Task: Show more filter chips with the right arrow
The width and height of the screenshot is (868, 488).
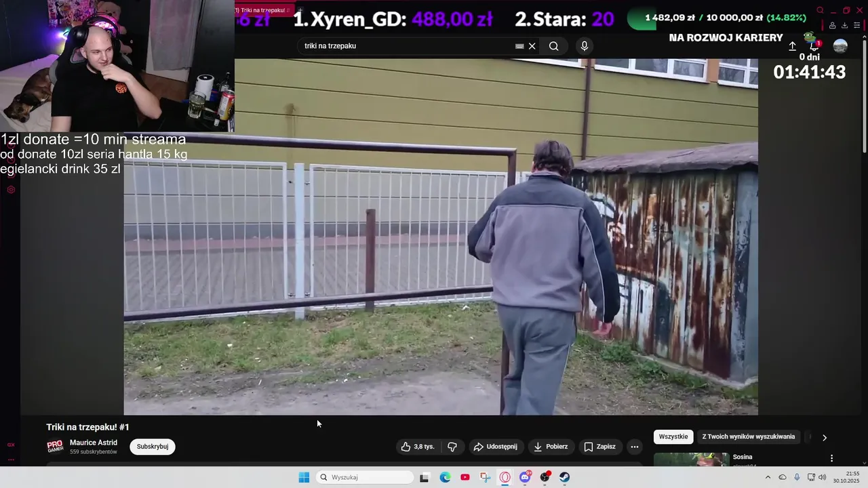Action: point(825,437)
